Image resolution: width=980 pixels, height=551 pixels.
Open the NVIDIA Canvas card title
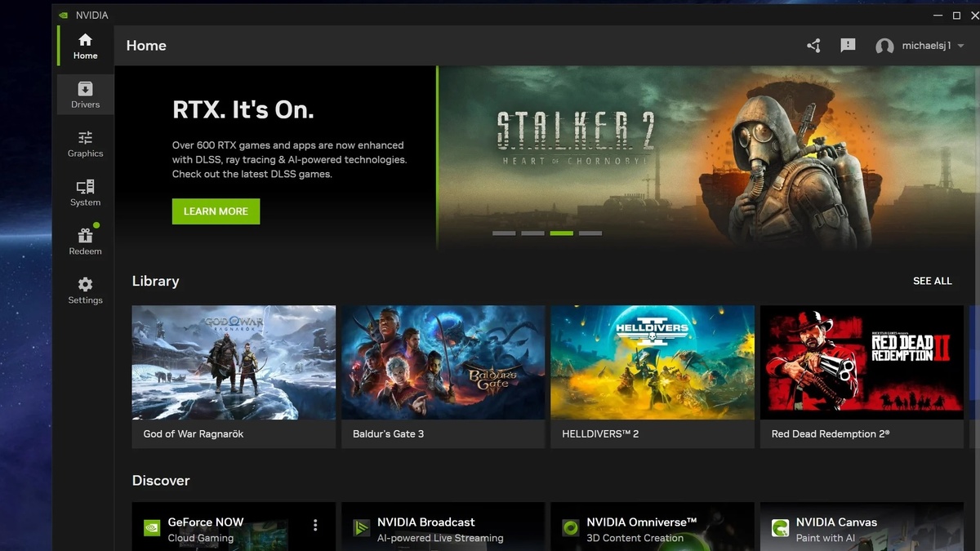click(x=836, y=522)
